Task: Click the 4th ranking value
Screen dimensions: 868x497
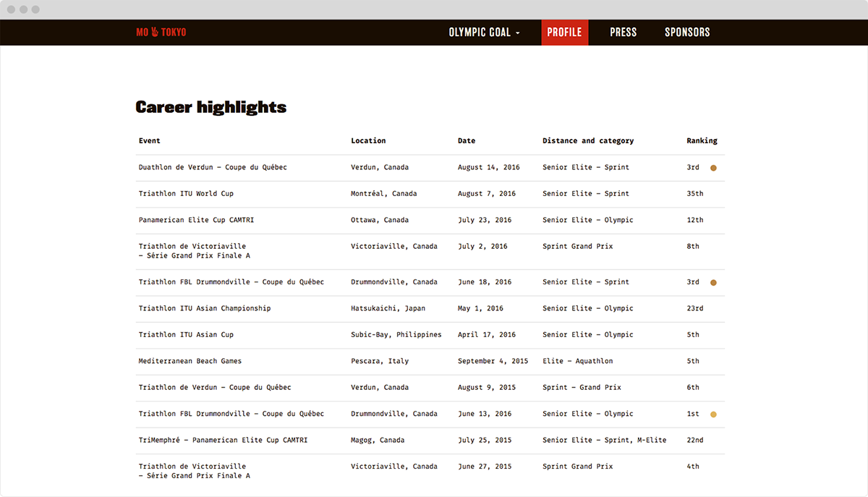Action: tap(693, 467)
